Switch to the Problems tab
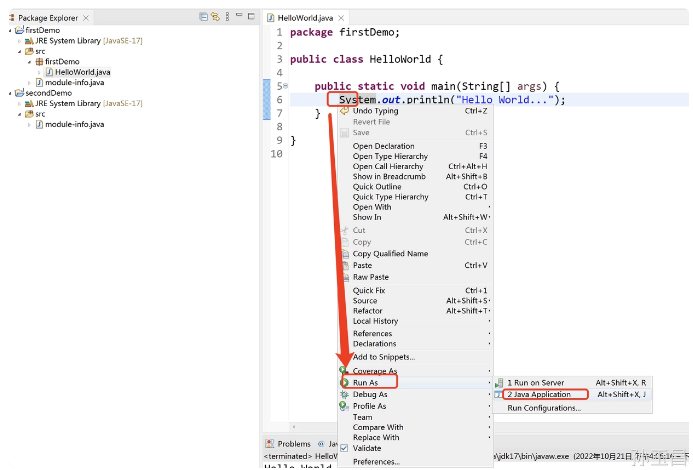The image size is (693, 470). coord(288,443)
